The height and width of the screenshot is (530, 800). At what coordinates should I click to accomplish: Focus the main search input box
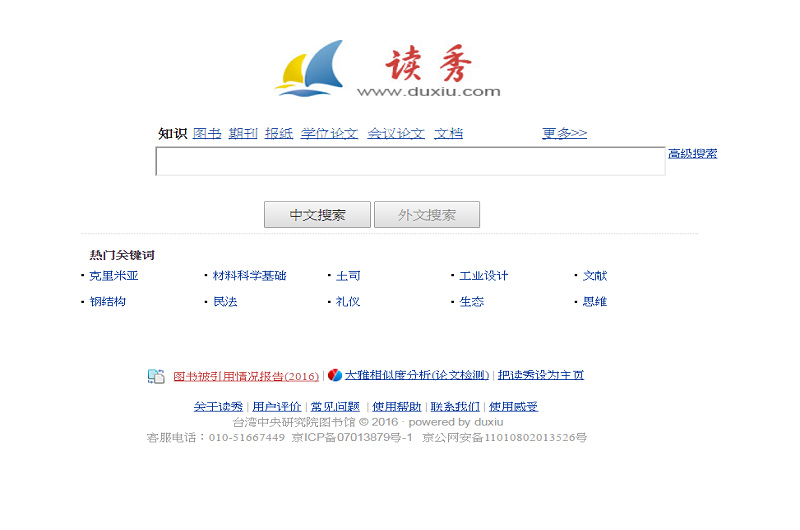410,161
